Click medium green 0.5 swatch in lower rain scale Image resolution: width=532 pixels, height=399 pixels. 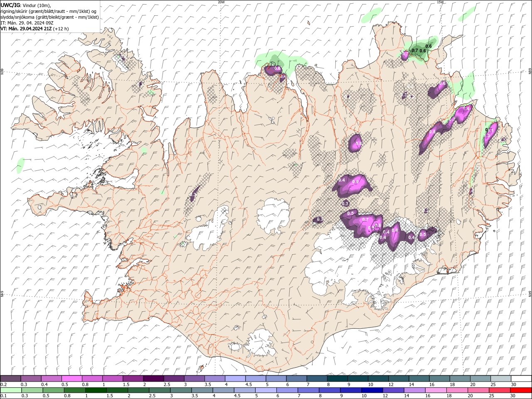(54, 390)
